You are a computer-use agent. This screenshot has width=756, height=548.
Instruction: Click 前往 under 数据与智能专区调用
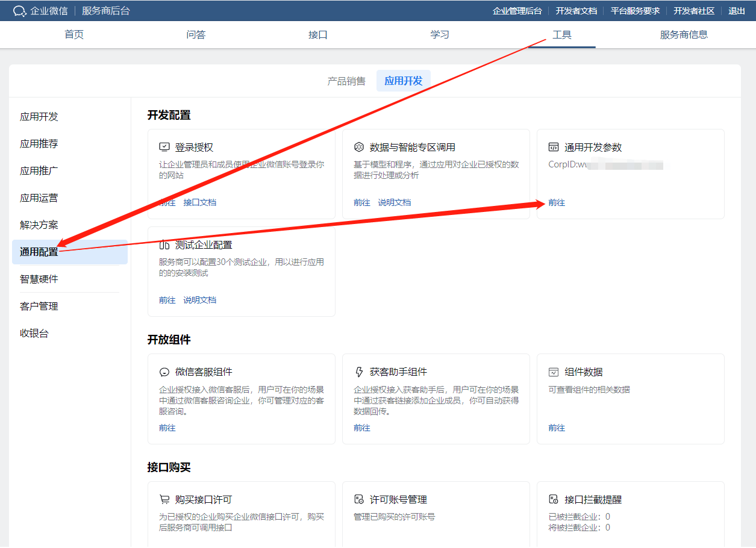(x=362, y=202)
